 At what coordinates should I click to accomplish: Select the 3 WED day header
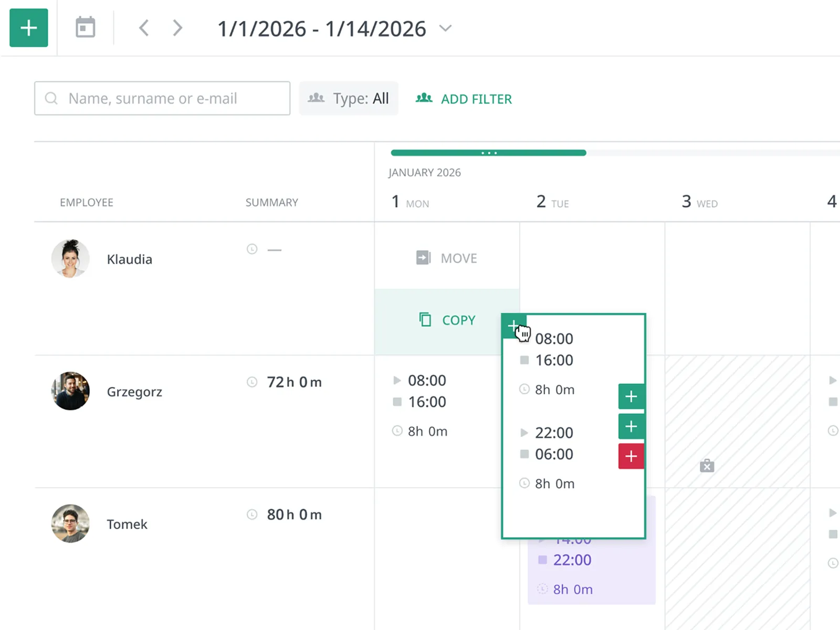700,202
